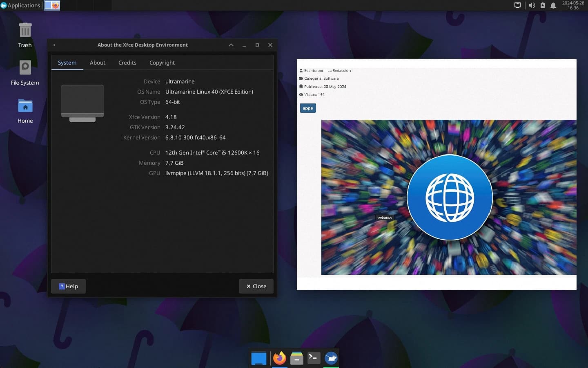
Task: Click the blue apps tag
Action: 308,108
